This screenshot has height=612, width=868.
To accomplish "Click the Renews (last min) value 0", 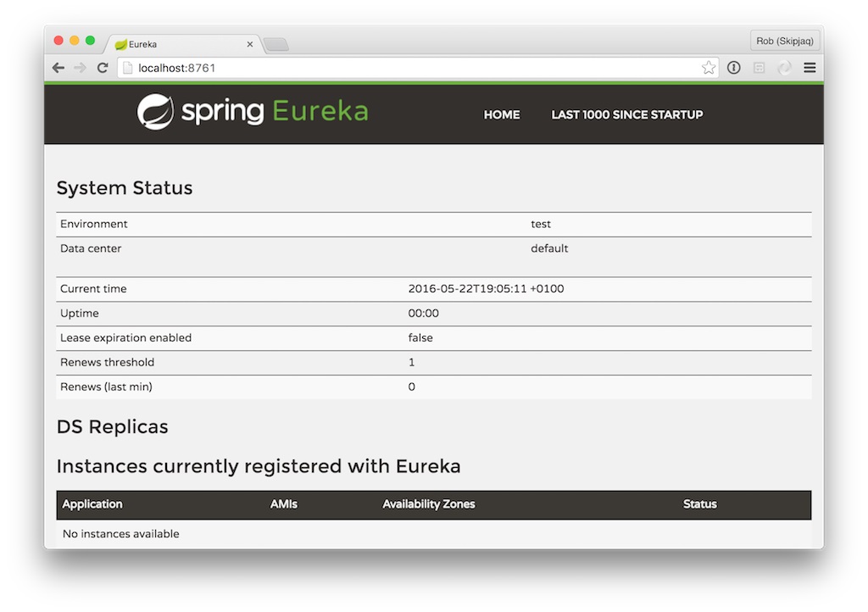I will tap(411, 387).
